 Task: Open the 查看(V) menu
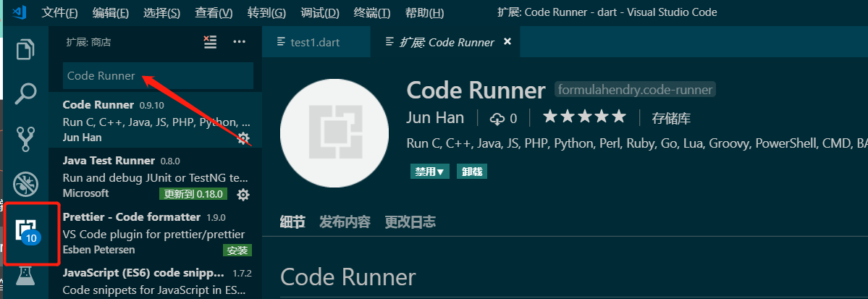(214, 12)
